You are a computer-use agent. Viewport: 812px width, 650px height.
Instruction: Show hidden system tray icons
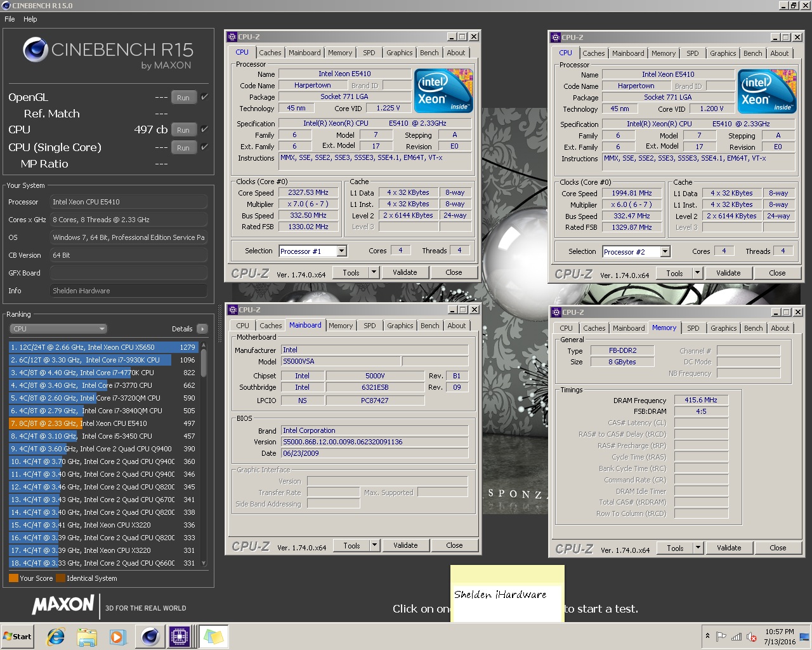pos(707,636)
